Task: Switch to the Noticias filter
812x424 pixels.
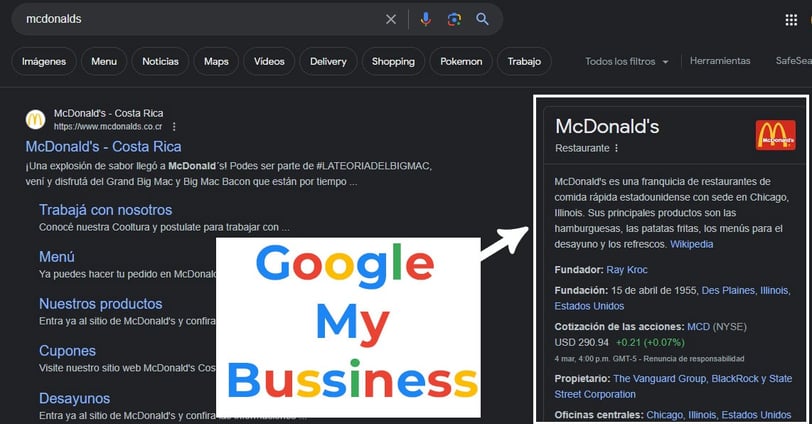Action: click(x=160, y=61)
